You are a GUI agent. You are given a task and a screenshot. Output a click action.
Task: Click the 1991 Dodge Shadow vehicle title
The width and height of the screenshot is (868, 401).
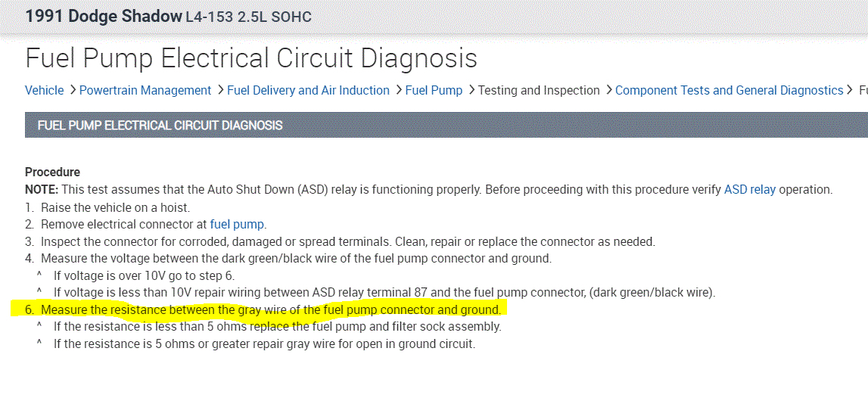[x=104, y=16]
